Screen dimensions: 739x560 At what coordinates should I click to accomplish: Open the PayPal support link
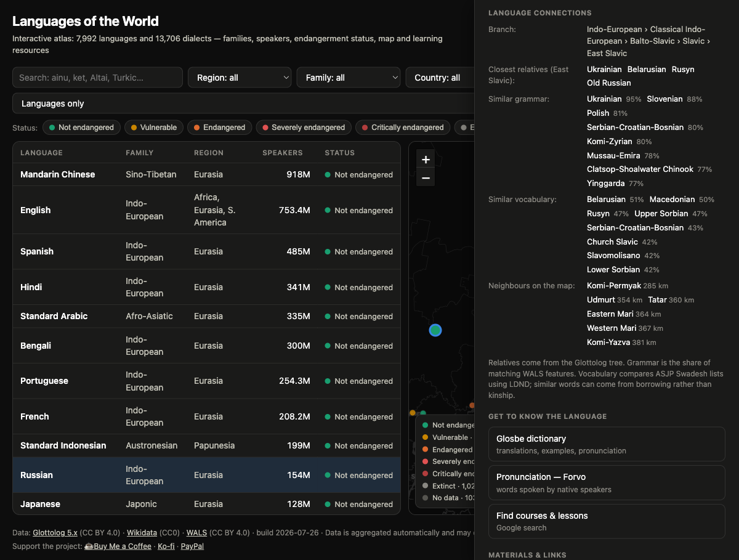[192, 546]
